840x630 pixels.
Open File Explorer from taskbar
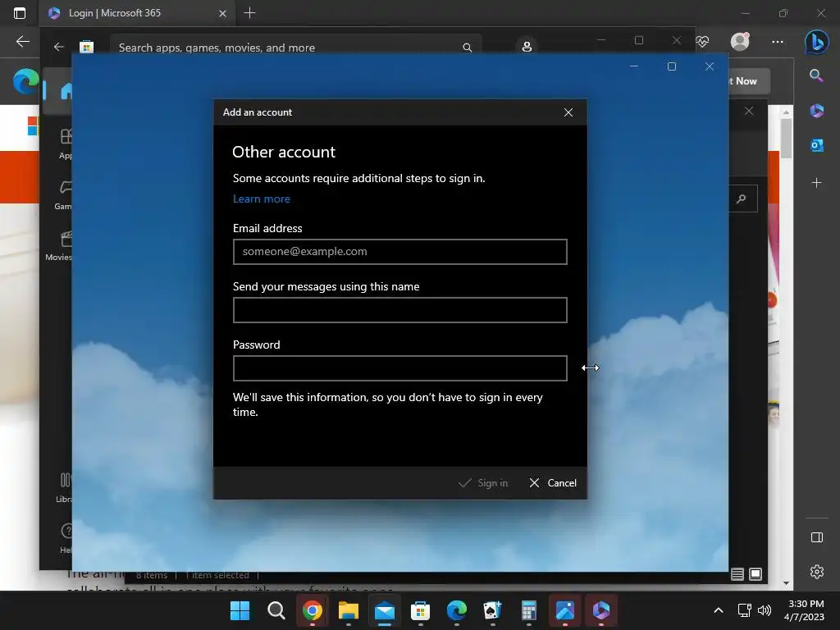point(348,610)
